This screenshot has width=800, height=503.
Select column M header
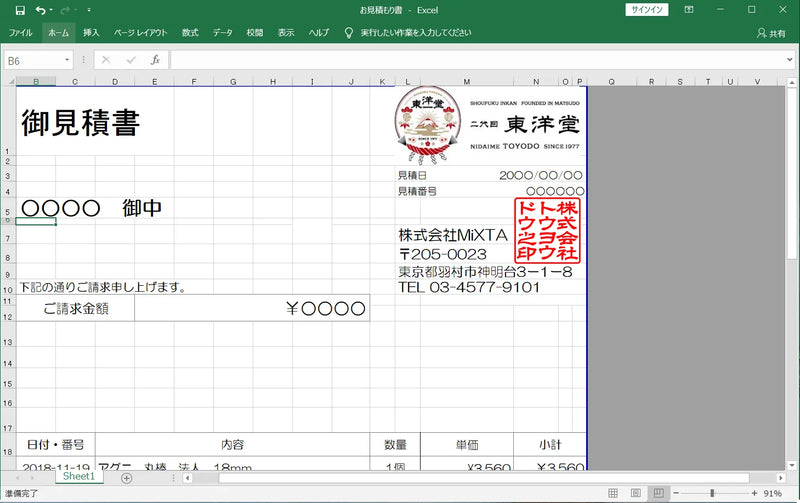(x=466, y=82)
